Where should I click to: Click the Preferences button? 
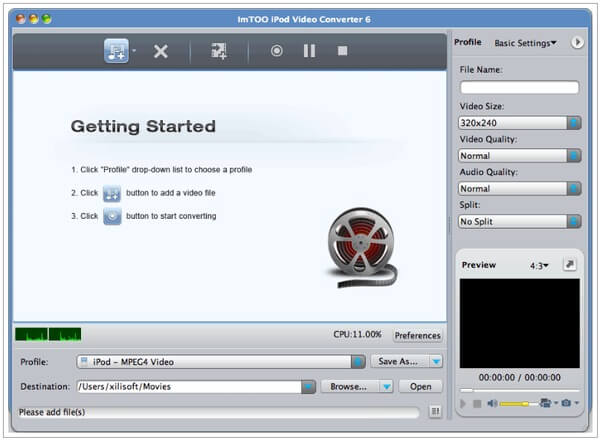pos(417,336)
